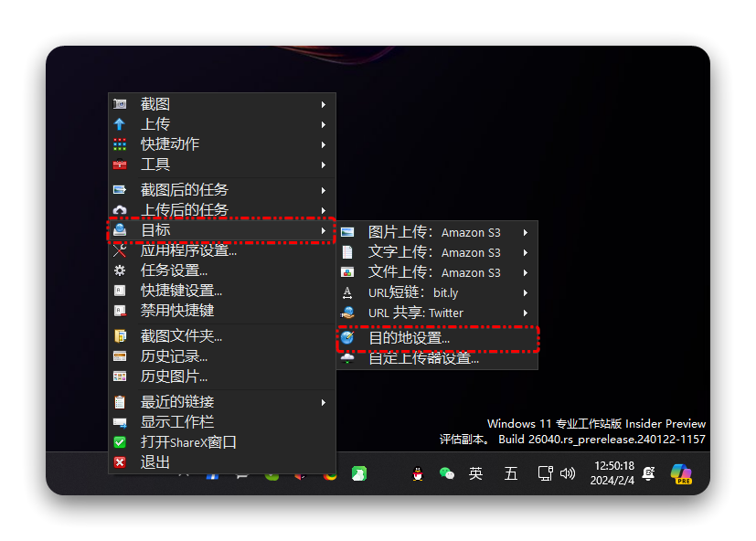This screenshot has width=756, height=541.
Task: Expand the 图片上传 Amazon S3 arrow
Action: [526, 232]
